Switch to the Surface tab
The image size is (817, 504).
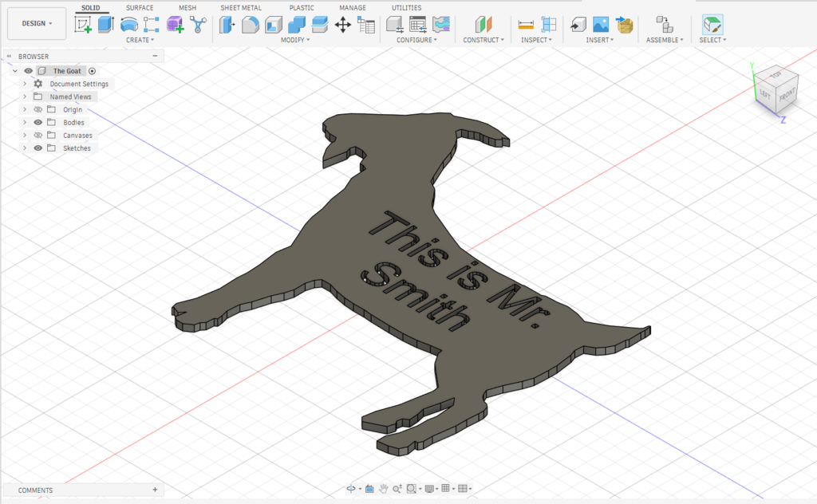pos(140,8)
